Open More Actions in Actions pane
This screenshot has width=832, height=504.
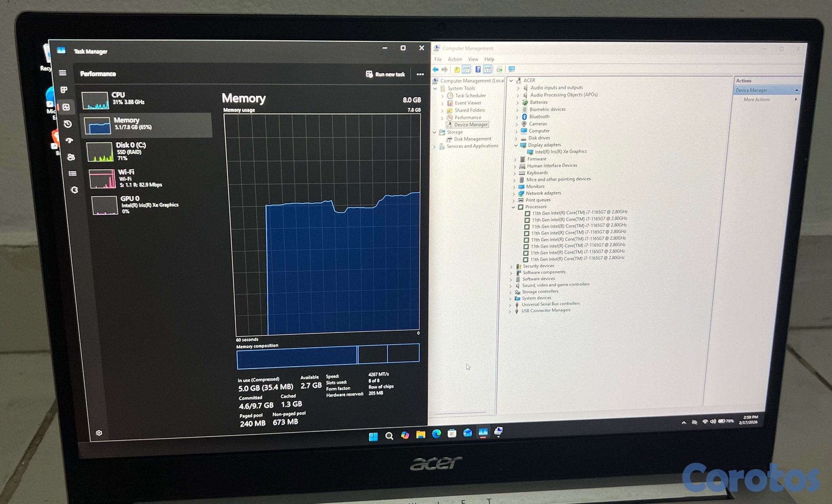pos(756,100)
